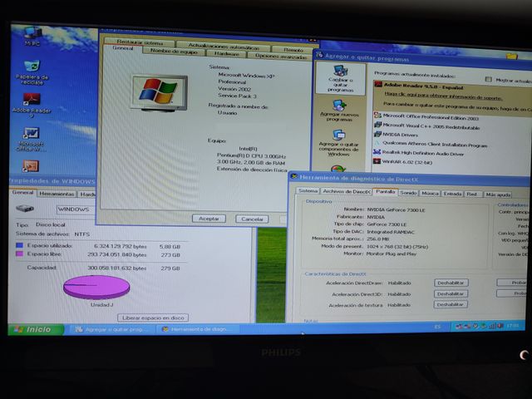Switch to Herramienta de diagn taskbar button

(x=199, y=329)
